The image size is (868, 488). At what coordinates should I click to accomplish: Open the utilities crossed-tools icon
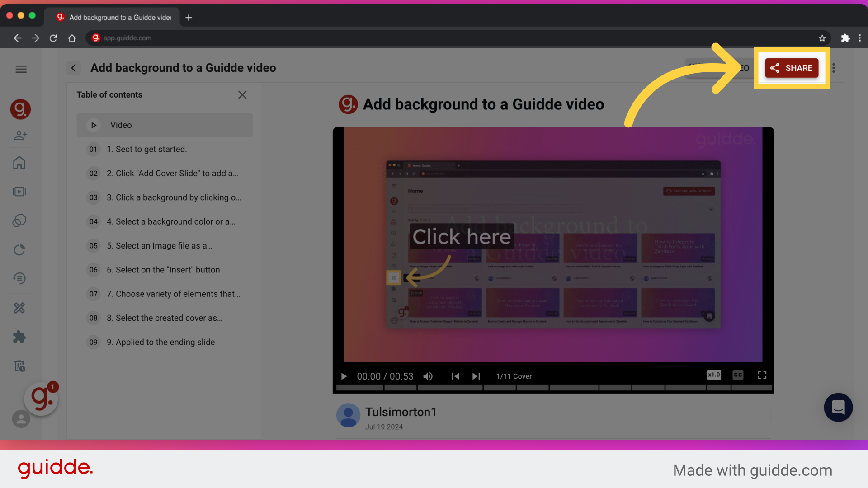pos(20,308)
